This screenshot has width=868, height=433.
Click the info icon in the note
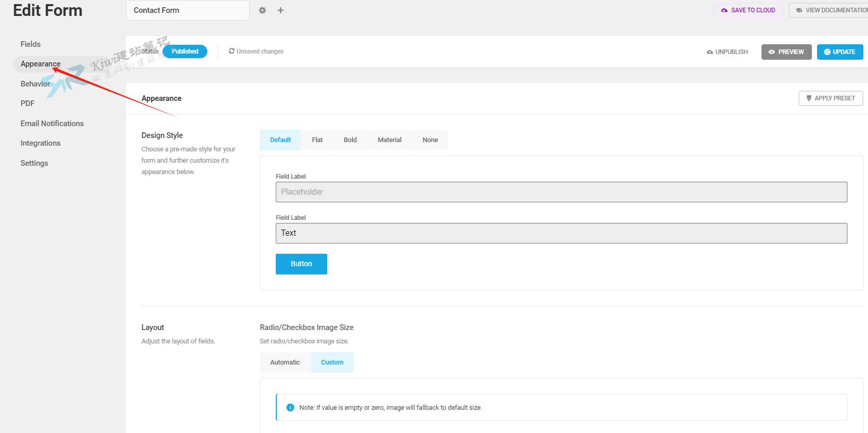[290, 407]
